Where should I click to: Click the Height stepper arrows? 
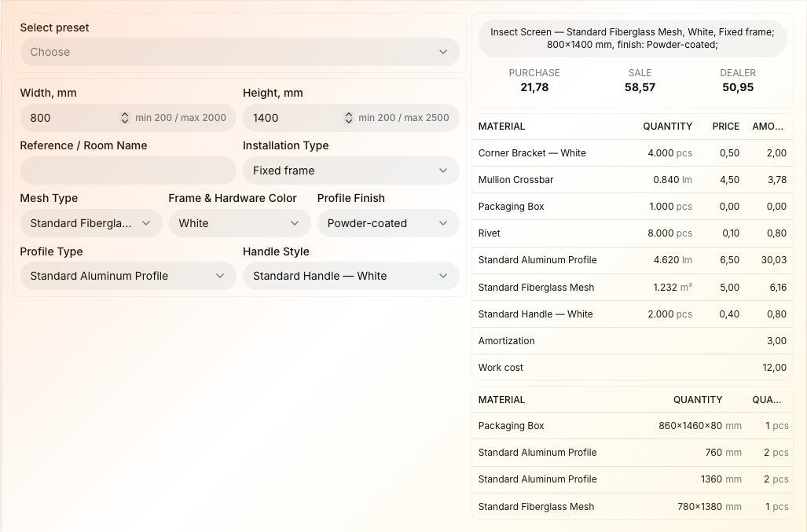tap(348, 118)
